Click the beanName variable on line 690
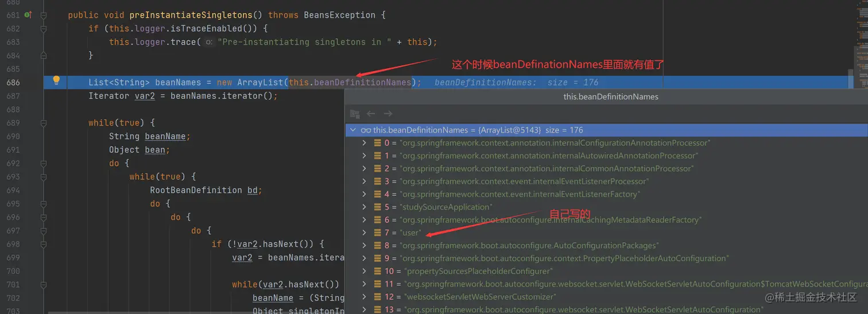The image size is (868, 314). (165, 136)
